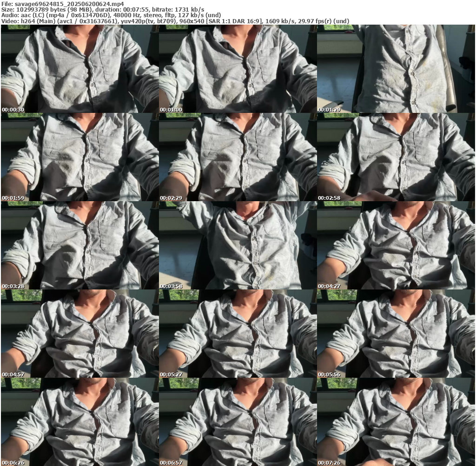Screen dimensions: 476x466
Task: Click the duration value 00:07:55
Action: tap(136, 10)
